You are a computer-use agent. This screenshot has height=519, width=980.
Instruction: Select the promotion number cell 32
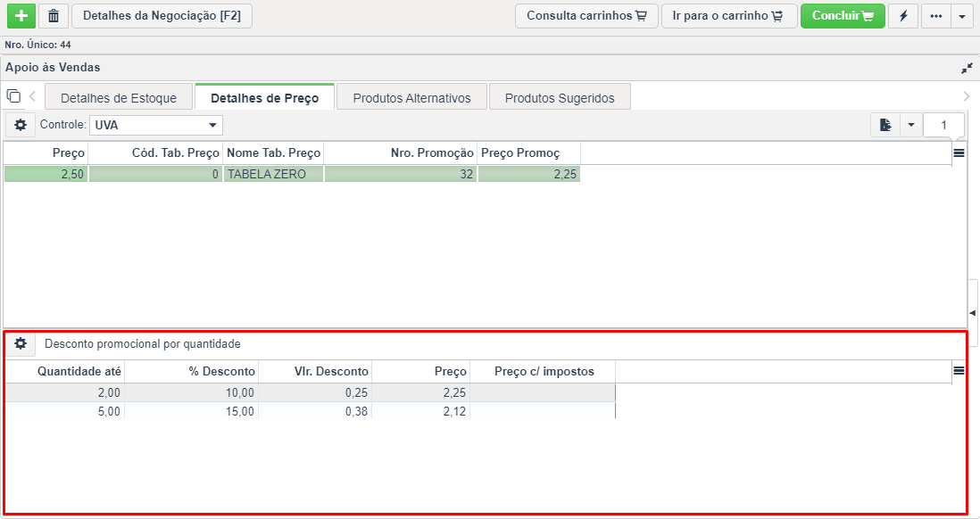click(x=401, y=174)
